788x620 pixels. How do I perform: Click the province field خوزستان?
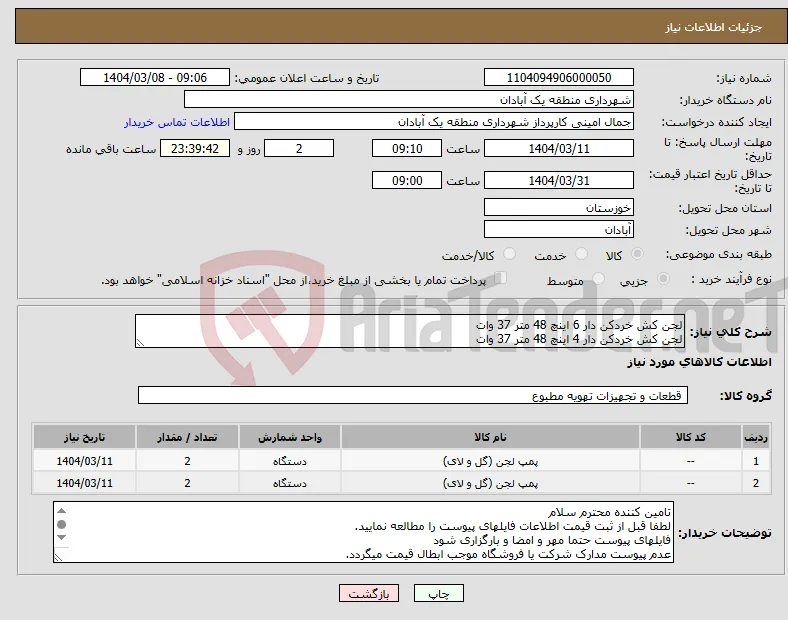point(559,207)
